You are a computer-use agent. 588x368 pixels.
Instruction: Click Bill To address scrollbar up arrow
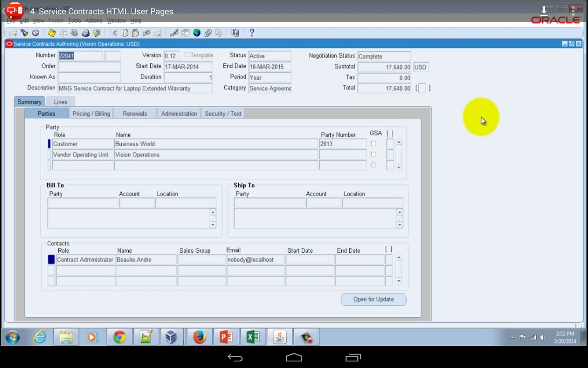pos(213,212)
